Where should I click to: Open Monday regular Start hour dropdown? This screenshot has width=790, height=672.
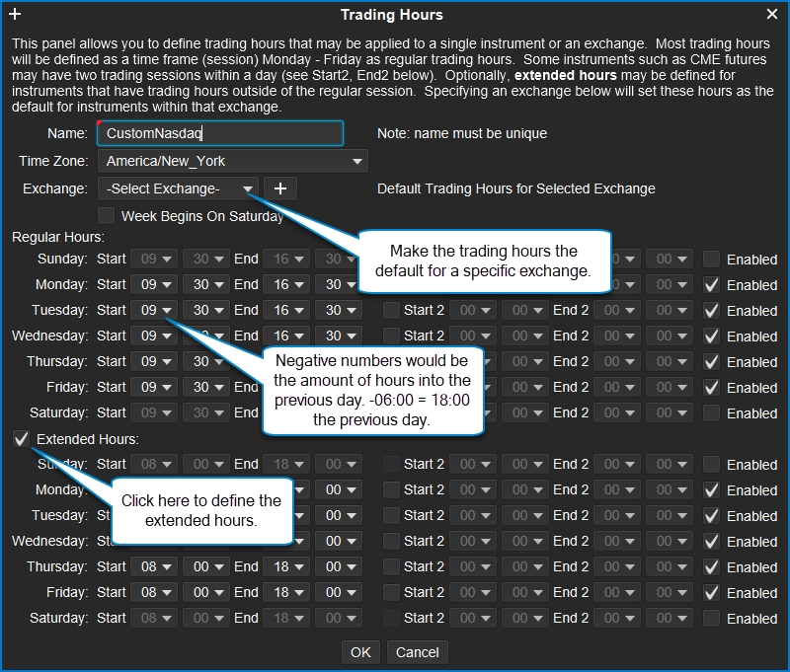[x=154, y=284]
